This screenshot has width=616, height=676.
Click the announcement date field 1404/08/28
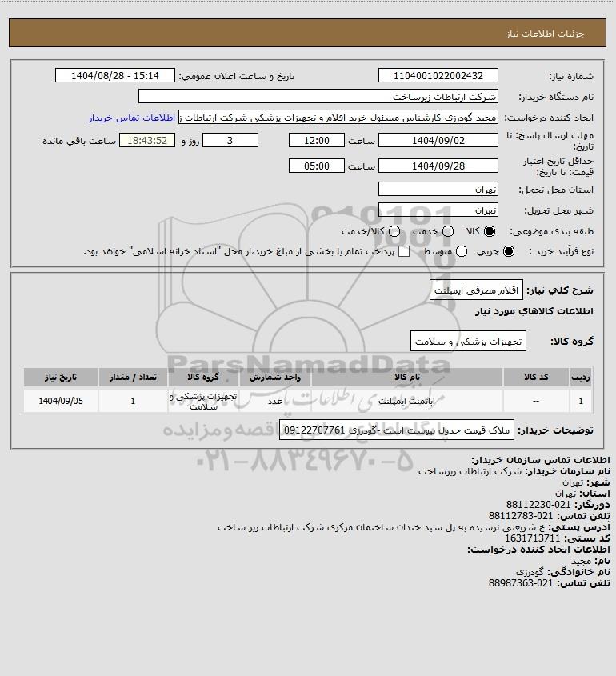tap(115, 75)
